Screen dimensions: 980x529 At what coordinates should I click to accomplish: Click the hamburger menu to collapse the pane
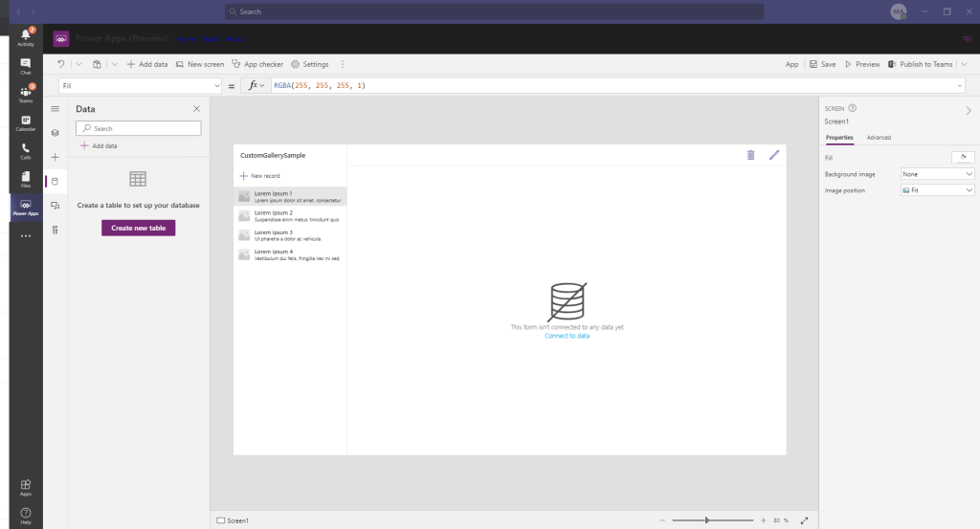(55, 109)
